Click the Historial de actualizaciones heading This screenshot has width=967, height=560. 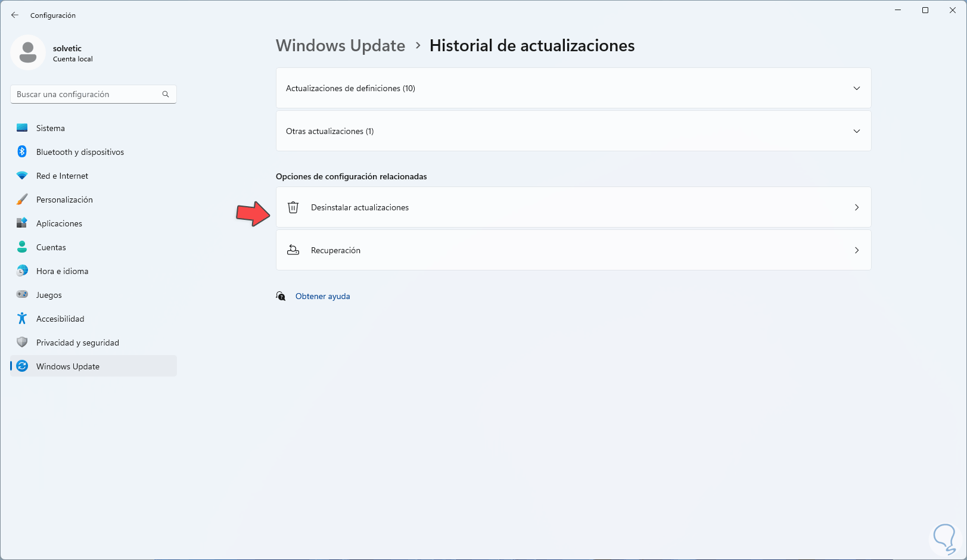point(532,46)
